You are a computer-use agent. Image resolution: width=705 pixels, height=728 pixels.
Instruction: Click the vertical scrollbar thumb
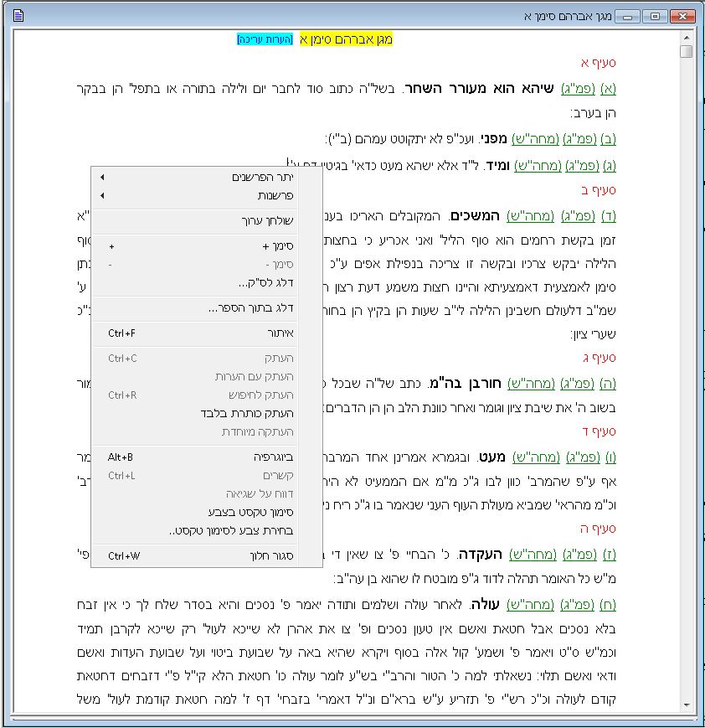687,51
